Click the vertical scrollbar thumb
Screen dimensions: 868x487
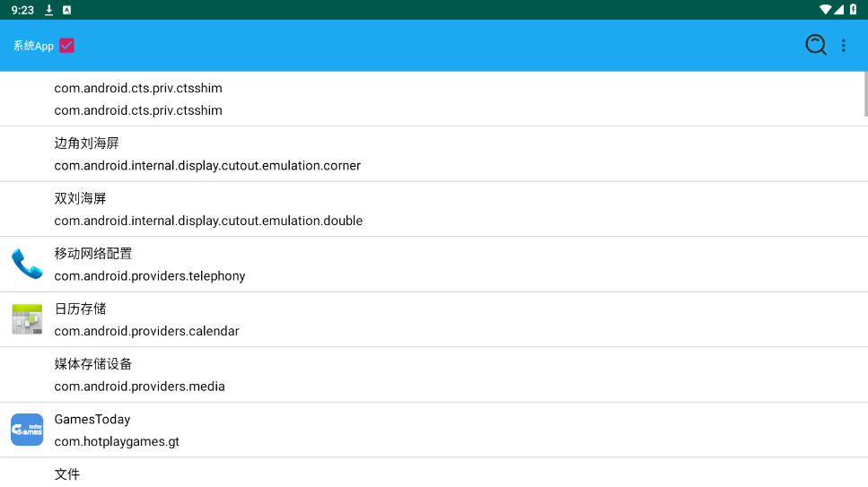click(865, 93)
